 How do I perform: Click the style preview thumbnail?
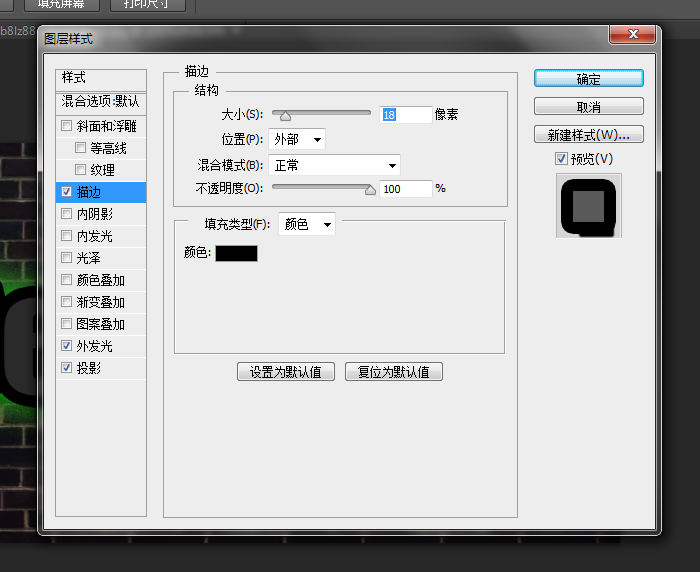[x=589, y=206]
